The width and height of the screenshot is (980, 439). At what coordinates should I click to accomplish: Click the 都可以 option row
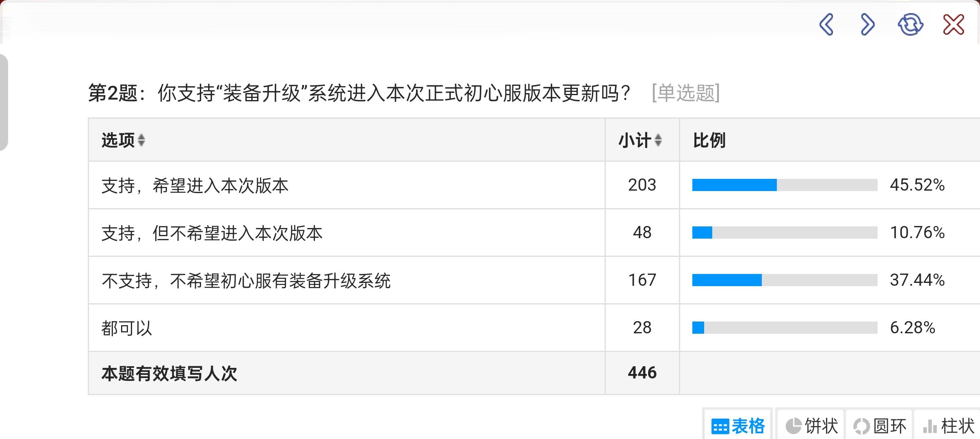(127, 328)
